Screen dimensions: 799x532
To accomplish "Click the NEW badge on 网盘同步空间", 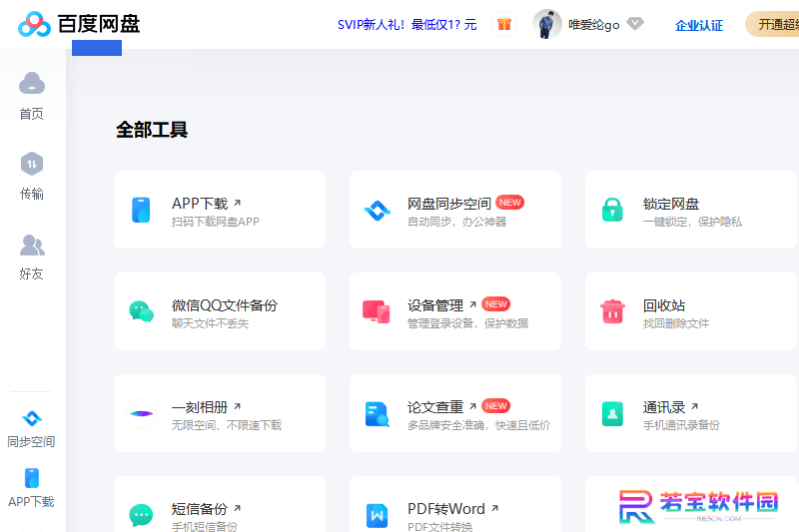I will (509, 202).
